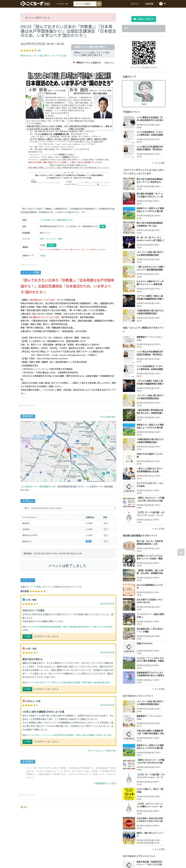Click the event title heading 09/25

tap(68, 31)
